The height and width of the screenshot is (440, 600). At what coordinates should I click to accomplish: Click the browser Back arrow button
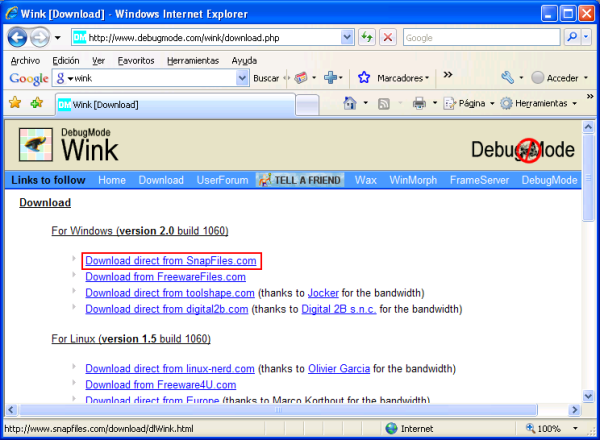(x=19, y=38)
